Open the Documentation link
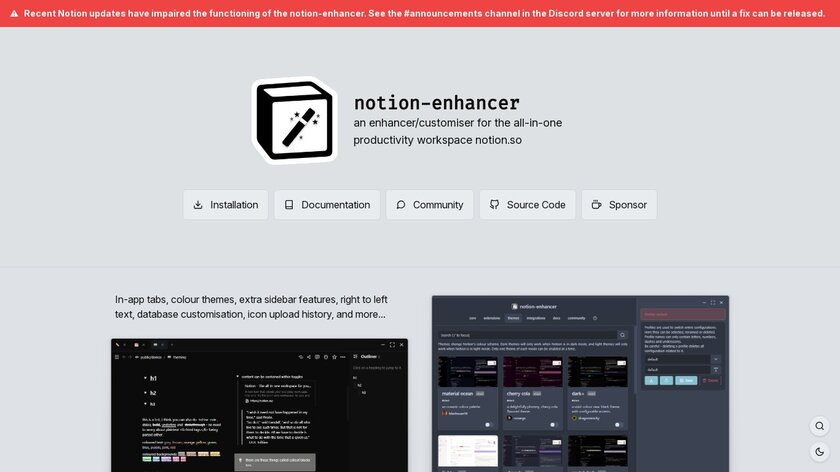 coord(327,205)
